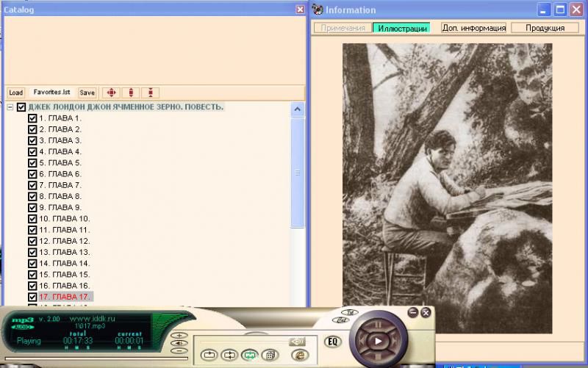Switch to the Иллюстрации tab

[x=401, y=28]
